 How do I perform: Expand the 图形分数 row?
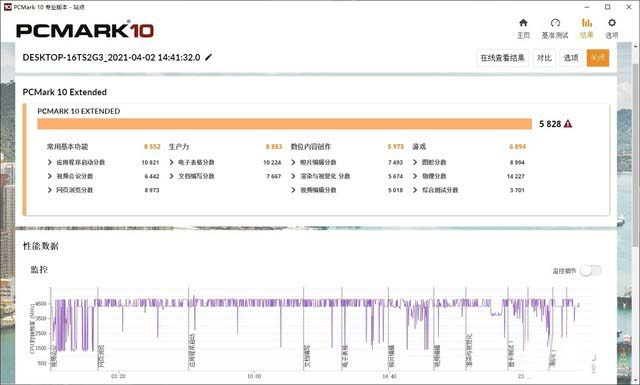click(x=415, y=162)
